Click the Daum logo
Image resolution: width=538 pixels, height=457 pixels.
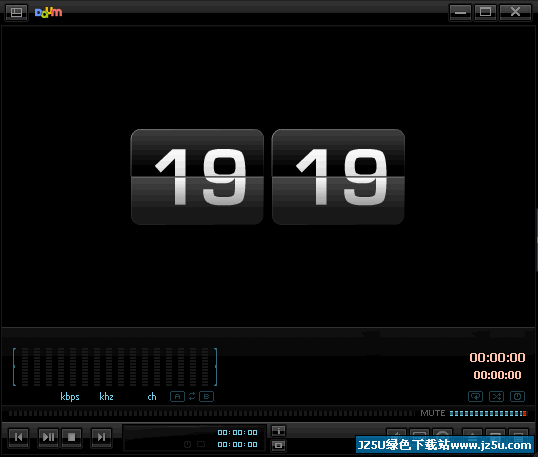[x=48, y=12]
